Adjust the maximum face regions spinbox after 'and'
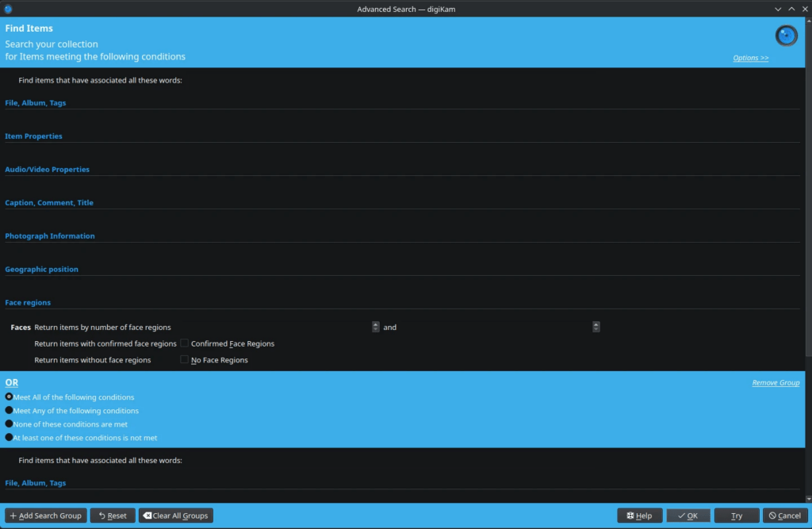This screenshot has height=529, width=812. (x=596, y=327)
